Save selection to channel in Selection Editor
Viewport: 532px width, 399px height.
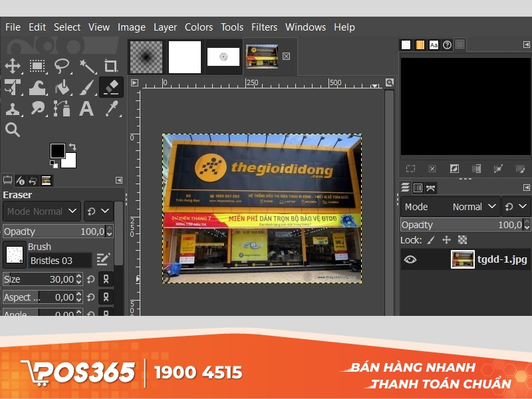pos(476,169)
